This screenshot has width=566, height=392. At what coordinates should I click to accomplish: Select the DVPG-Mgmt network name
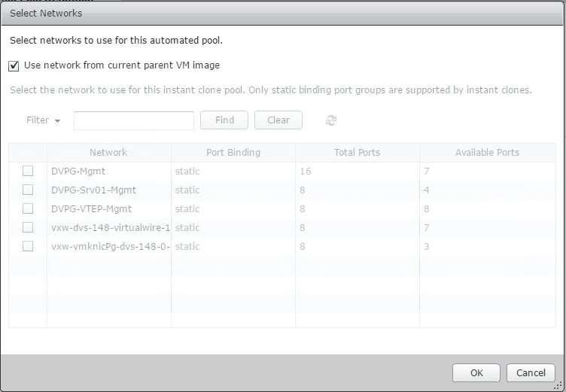[x=78, y=171]
